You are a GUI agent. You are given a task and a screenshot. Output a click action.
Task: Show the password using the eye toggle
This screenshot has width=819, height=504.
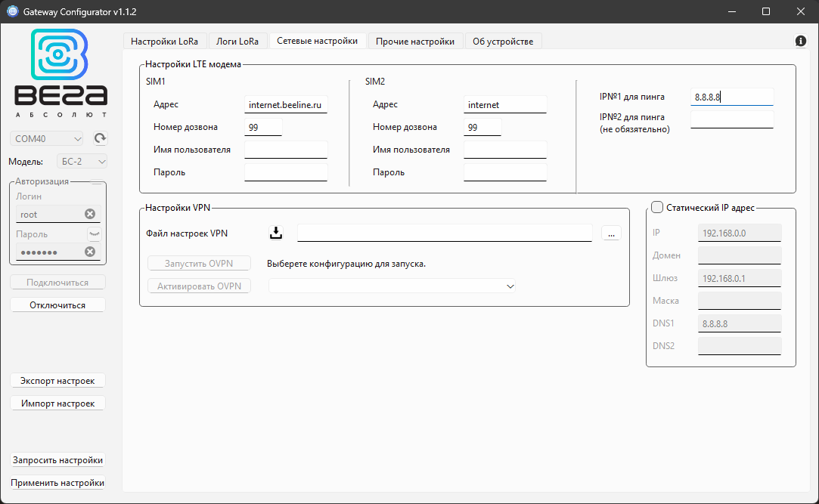tap(95, 233)
